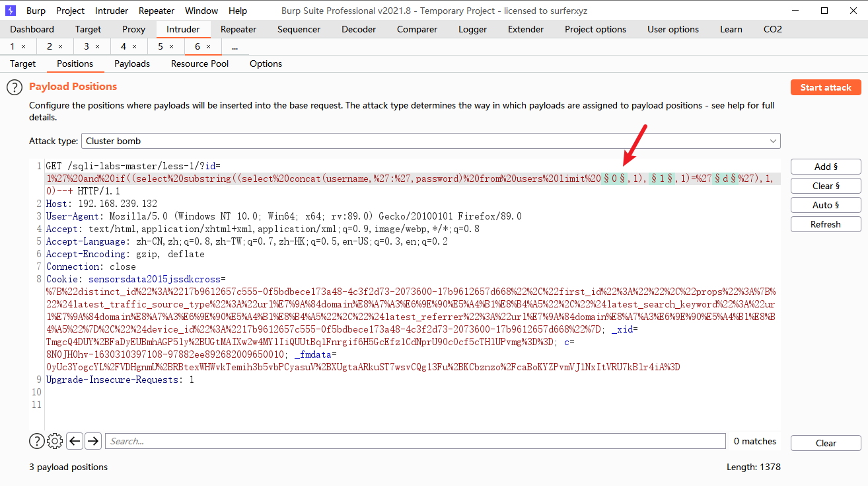Viewport: 868px width, 486px height.
Task: Close Intruder tab 5 with x
Action: (172, 46)
